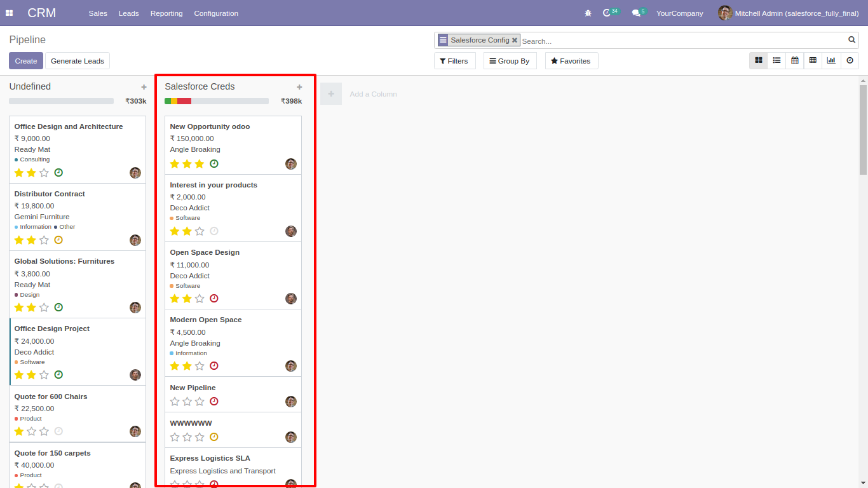Open activity clock on WWWWWW card
The image size is (868, 488).
click(x=214, y=437)
